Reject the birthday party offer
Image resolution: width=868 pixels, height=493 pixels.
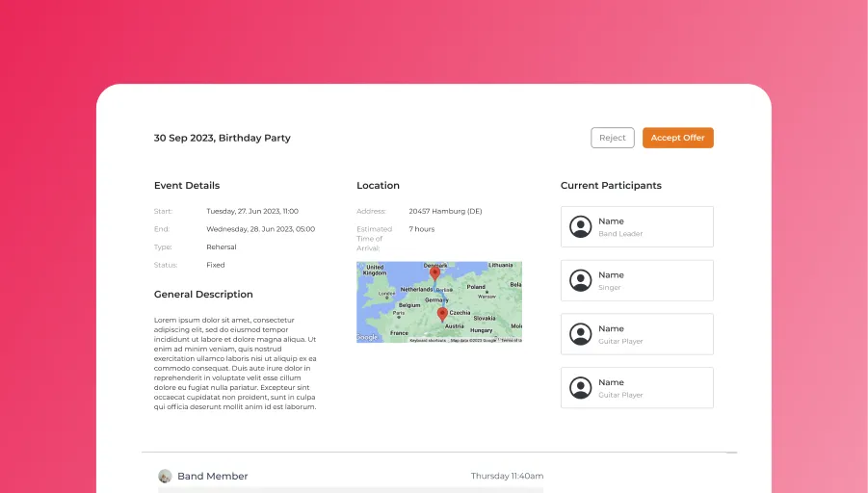coord(612,138)
